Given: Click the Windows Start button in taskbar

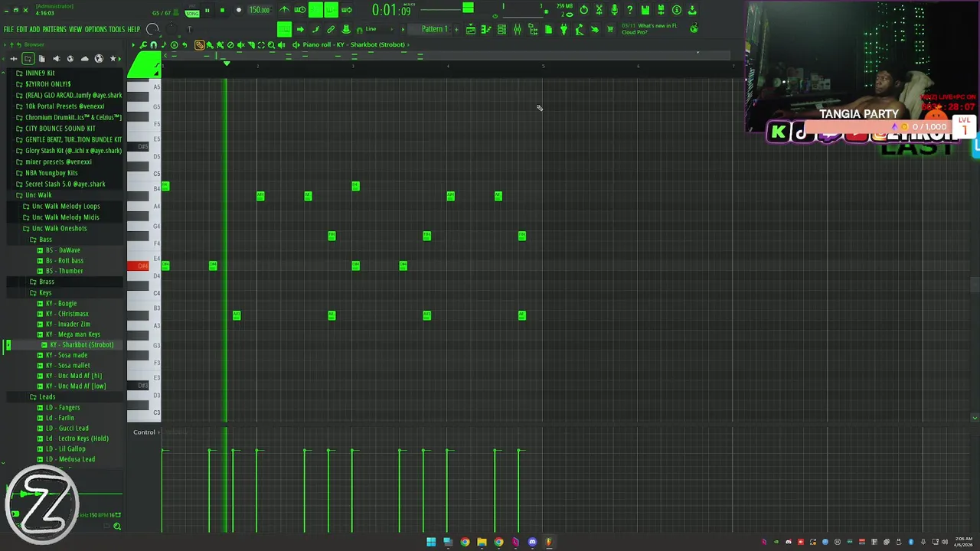Looking at the screenshot, I should pos(431,542).
